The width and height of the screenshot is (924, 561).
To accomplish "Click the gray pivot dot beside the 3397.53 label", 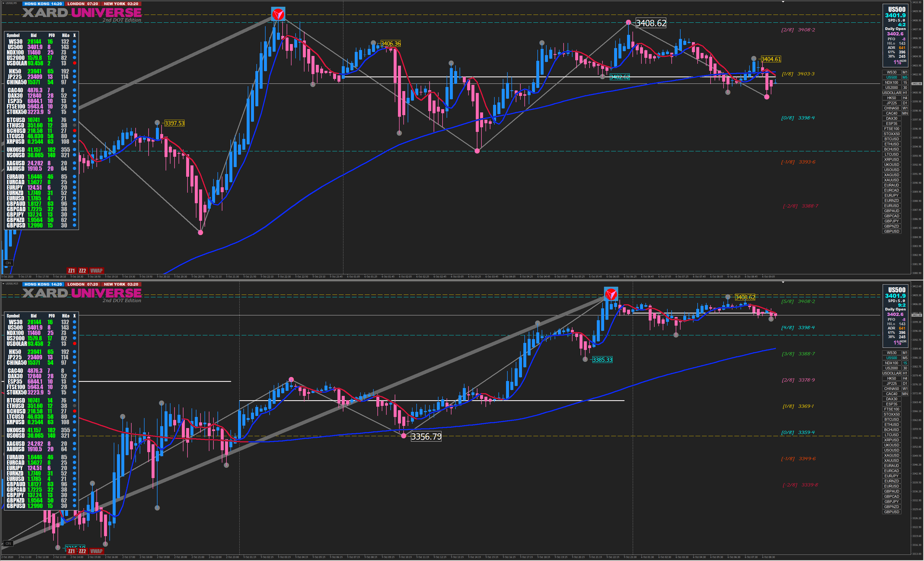I will coord(158,123).
